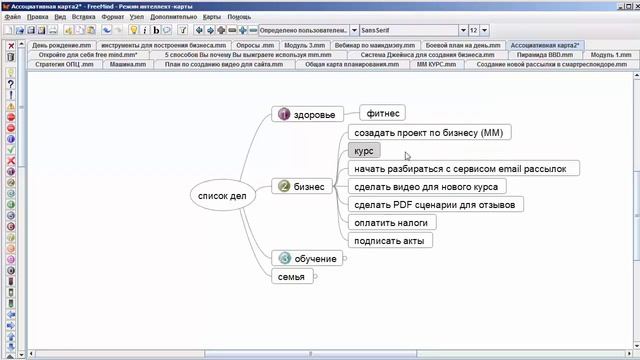Click the Save disk icon

pos(31,30)
